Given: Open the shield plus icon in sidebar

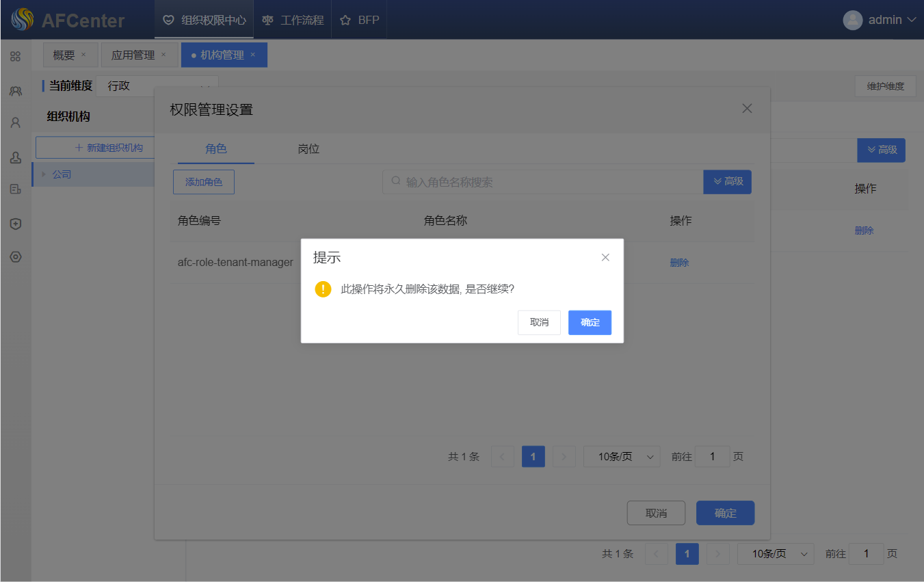Looking at the screenshot, I should tap(15, 224).
